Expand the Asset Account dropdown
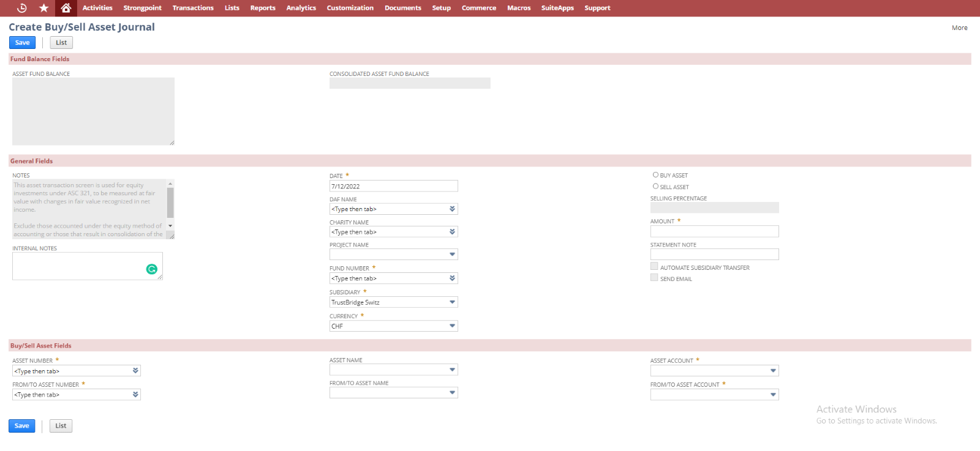 773,371
